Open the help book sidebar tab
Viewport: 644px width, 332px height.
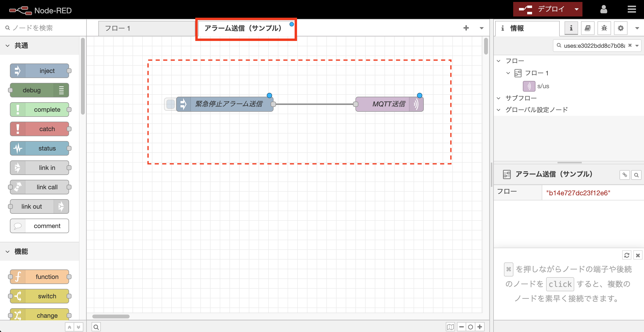click(x=588, y=28)
